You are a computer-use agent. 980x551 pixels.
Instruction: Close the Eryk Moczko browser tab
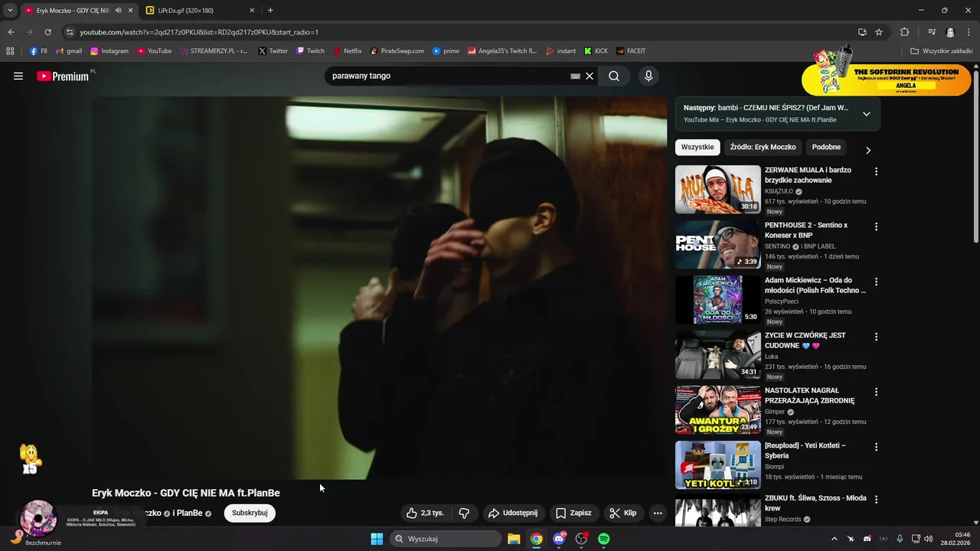tap(131, 10)
